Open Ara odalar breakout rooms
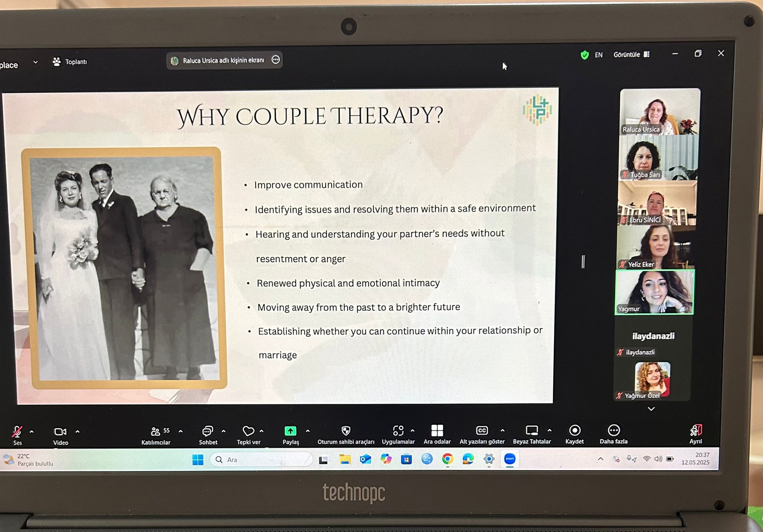Viewport: 763px width, 532px height. click(x=437, y=431)
